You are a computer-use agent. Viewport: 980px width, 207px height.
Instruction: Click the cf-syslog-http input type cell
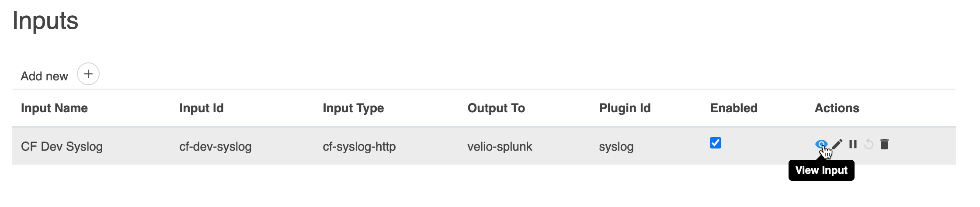pyautogui.click(x=359, y=146)
